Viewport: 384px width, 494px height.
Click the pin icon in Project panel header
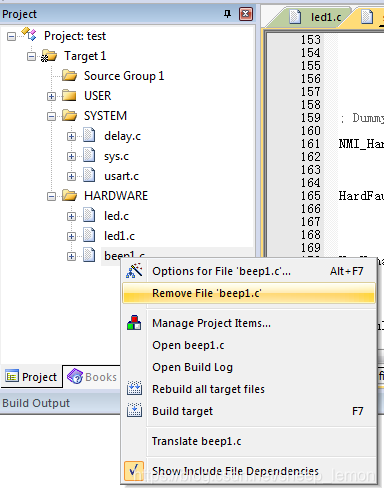pos(227,14)
